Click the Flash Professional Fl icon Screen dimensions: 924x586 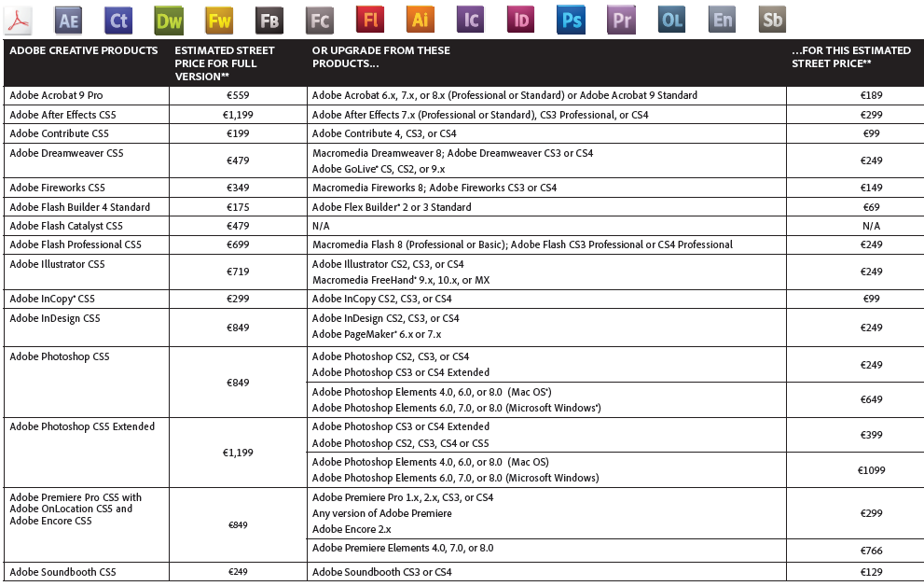(x=370, y=21)
